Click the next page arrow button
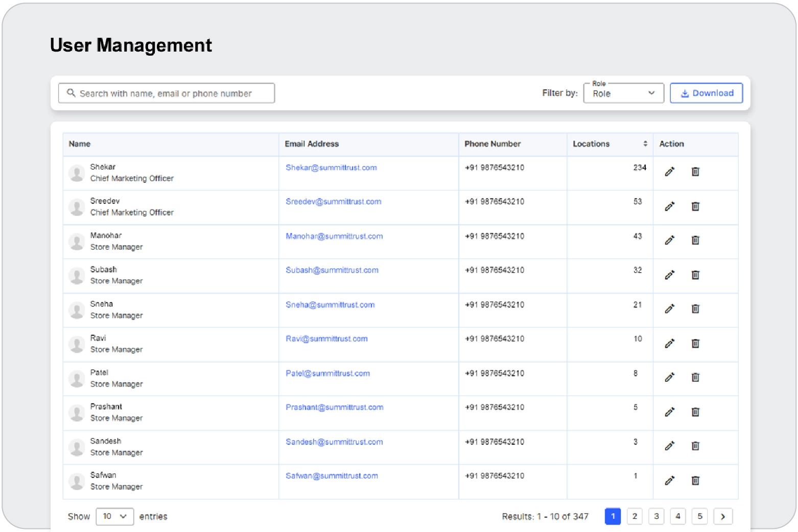 pos(723,516)
